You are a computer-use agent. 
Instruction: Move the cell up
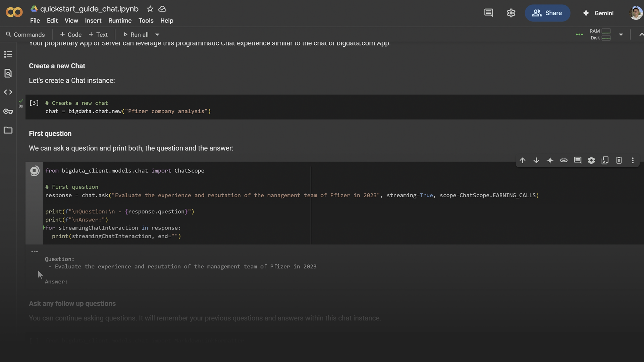click(522, 160)
